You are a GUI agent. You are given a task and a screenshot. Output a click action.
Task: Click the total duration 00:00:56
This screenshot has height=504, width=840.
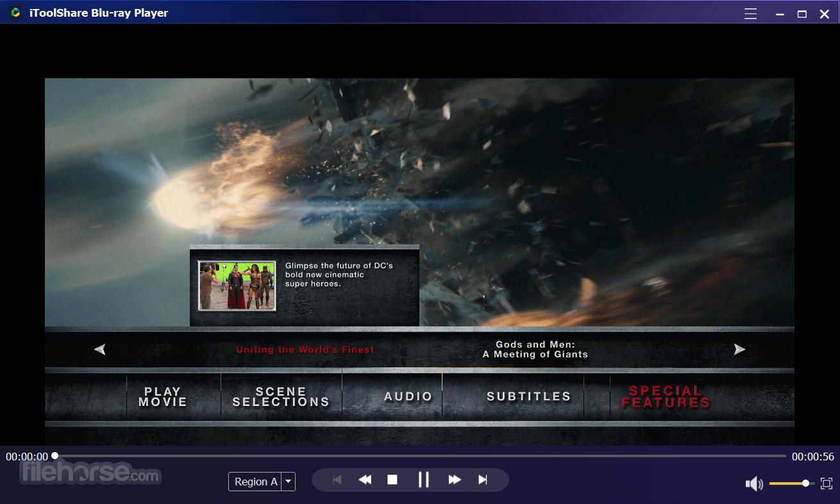pyautogui.click(x=813, y=457)
